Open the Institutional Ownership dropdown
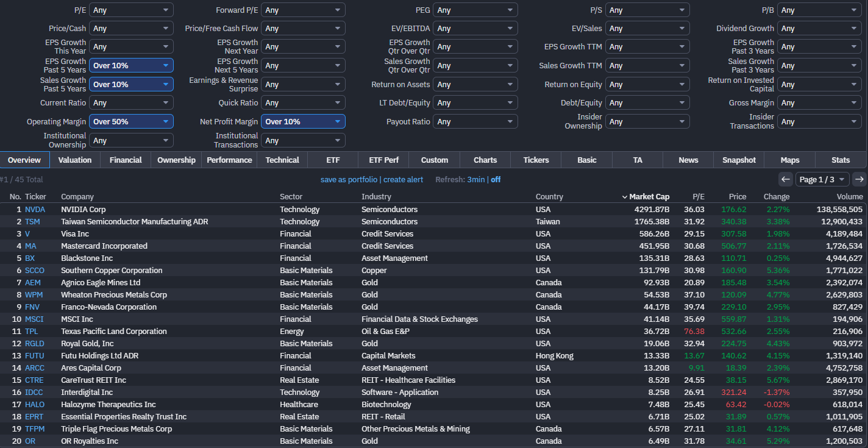 (x=131, y=141)
